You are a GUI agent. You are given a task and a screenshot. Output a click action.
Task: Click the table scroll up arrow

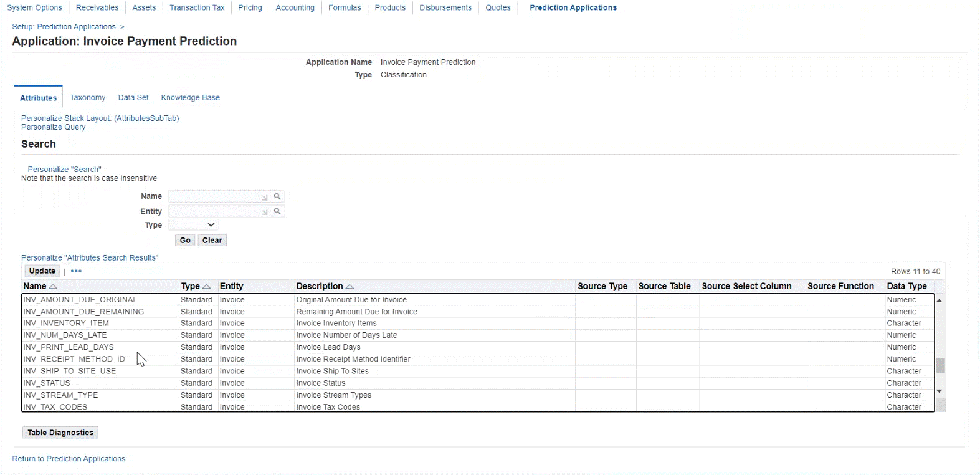click(x=940, y=300)
